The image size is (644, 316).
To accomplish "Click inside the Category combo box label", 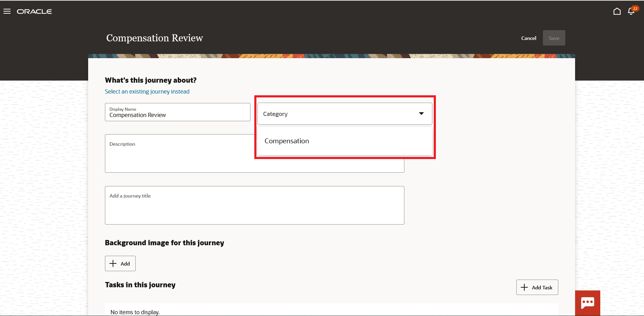I will pos(275,114).
